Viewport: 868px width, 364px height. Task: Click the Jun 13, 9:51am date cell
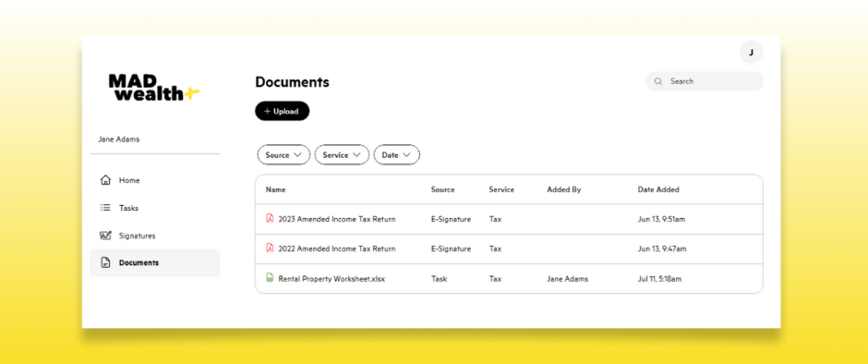tap(661, 219)
